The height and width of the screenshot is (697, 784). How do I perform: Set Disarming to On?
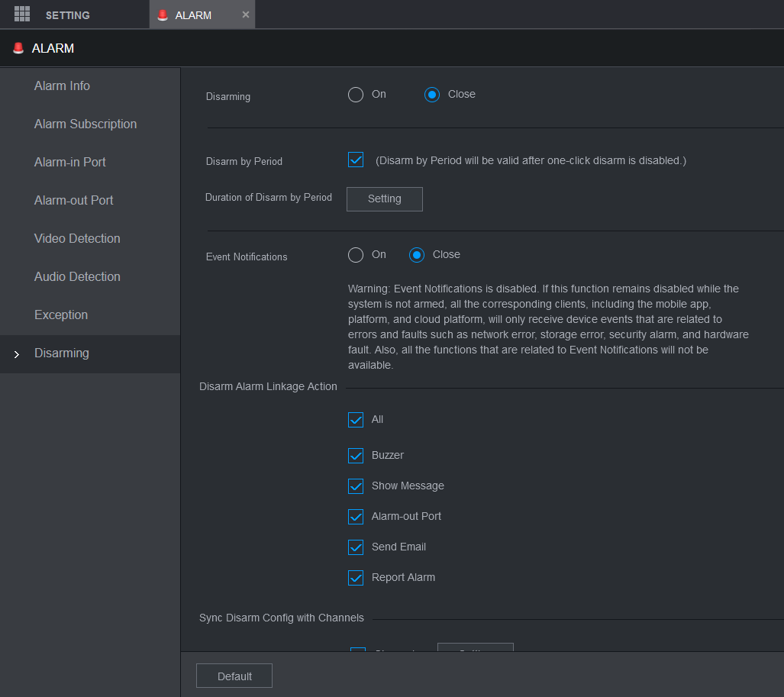coord(356,95)
